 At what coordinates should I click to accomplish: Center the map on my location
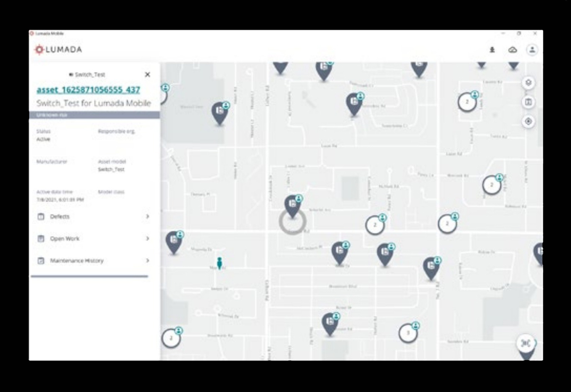528,122
